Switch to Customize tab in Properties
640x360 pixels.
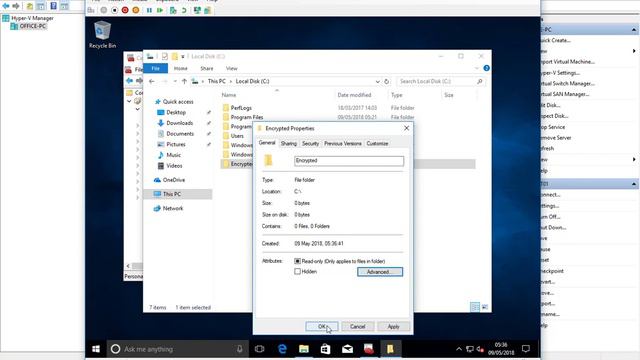377,144
